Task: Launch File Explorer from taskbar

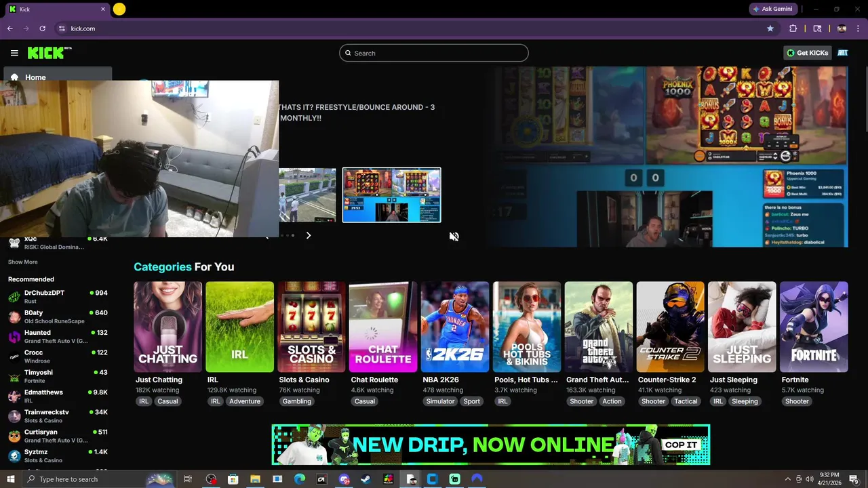Action: click(x=255, y=479)
